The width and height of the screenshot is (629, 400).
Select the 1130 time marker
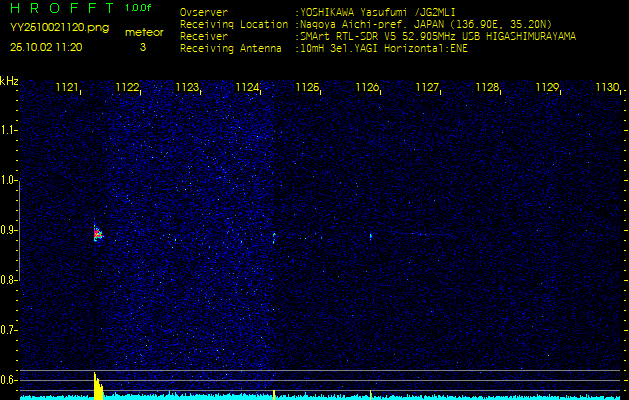(607, 88)
